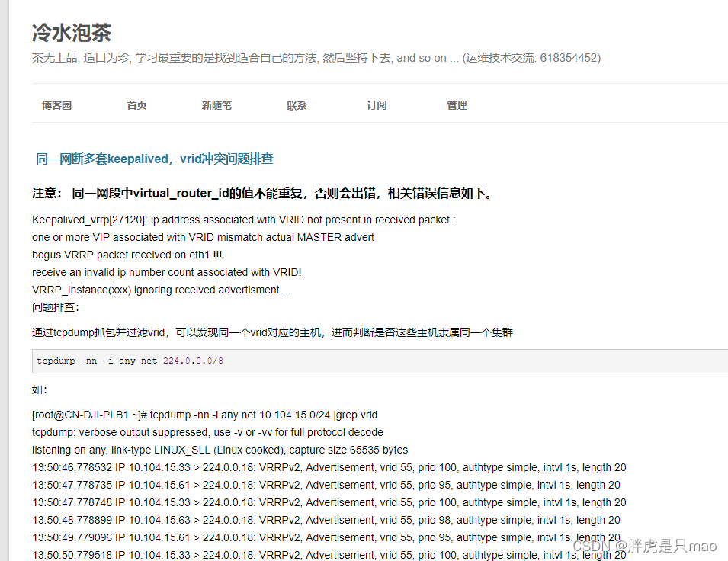The height and width of the screenshot is (561, 728).
Task: Open the 管理 nav item
Action: [457, 105]
